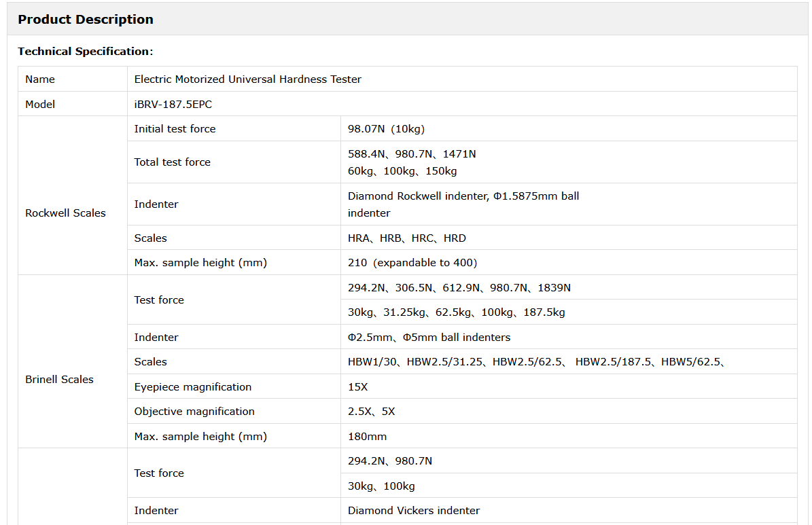
Task: Click the Technical Specification heading
Action: point(86,52)
